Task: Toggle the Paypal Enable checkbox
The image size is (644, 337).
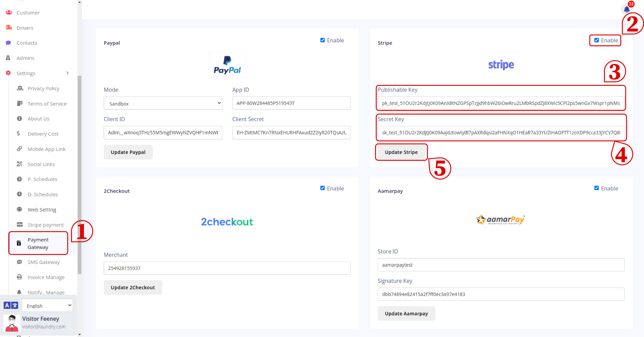Action: tap(323, 40)
